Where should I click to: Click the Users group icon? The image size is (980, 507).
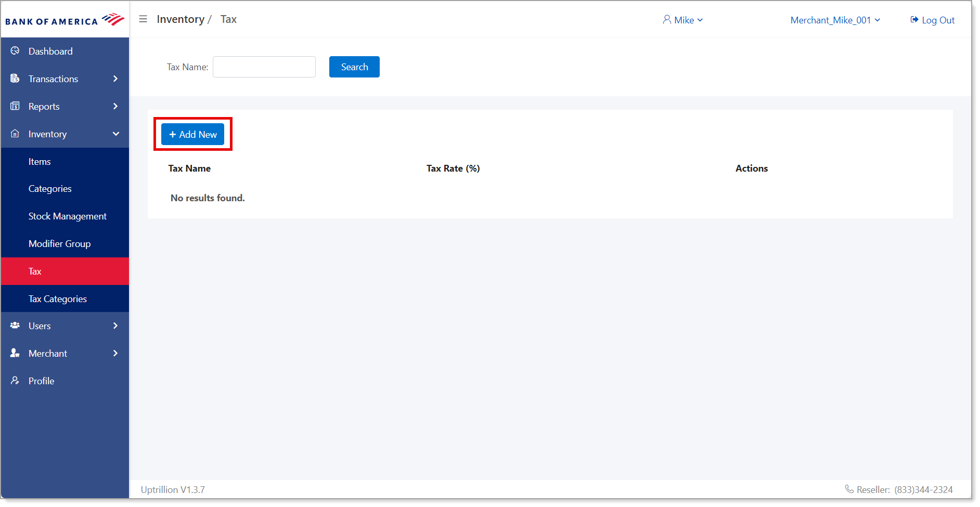15,326
